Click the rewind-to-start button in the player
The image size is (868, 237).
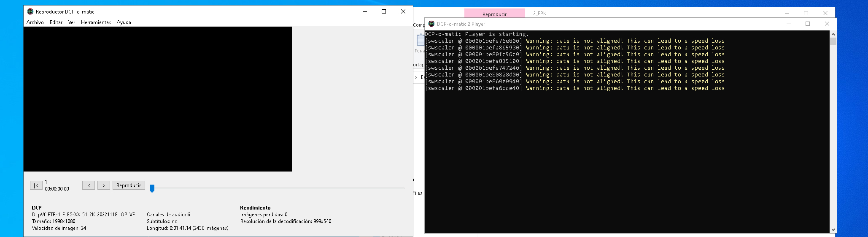click(36, 185)
